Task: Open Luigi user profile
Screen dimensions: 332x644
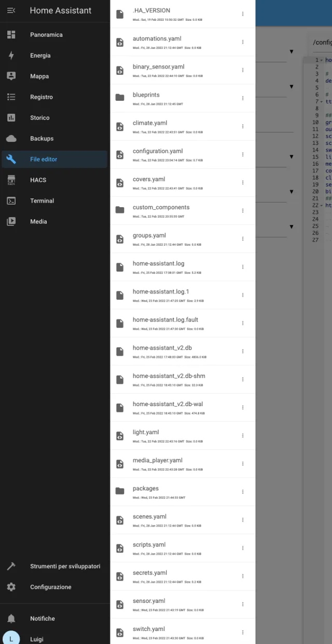Action: point(54,639)
